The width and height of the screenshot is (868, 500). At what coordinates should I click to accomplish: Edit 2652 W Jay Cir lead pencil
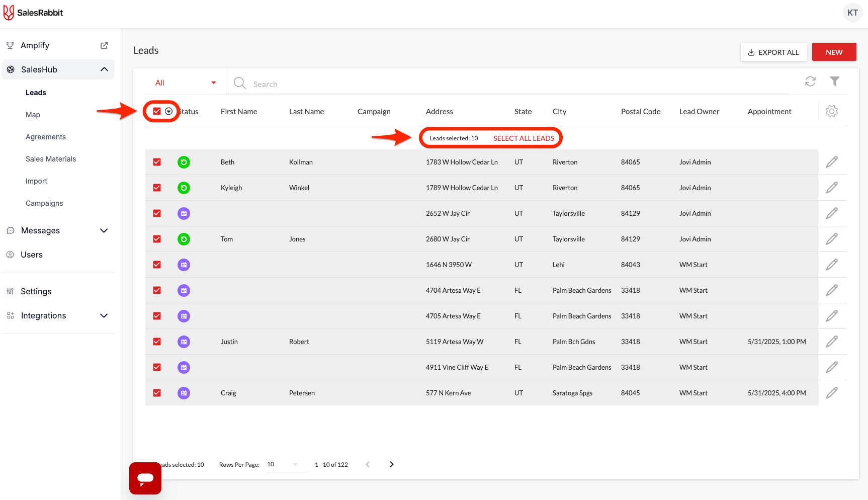point(832,213)
